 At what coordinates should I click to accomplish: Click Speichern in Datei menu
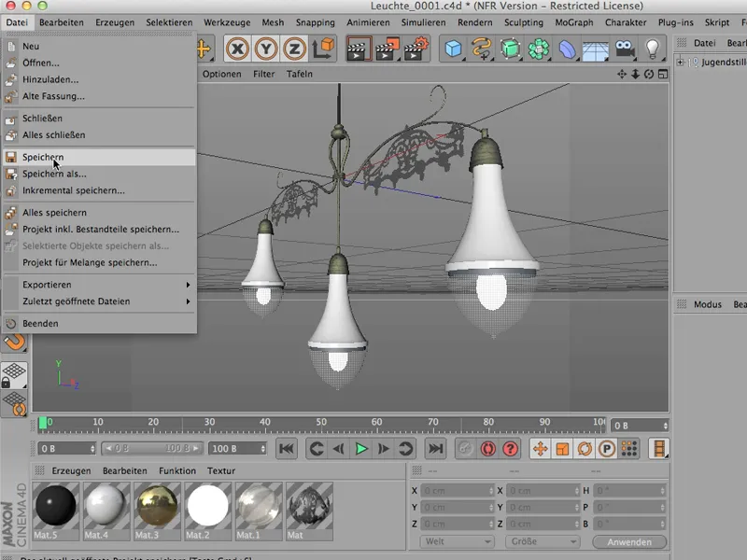pyautogui.click(x=99, y=157)
